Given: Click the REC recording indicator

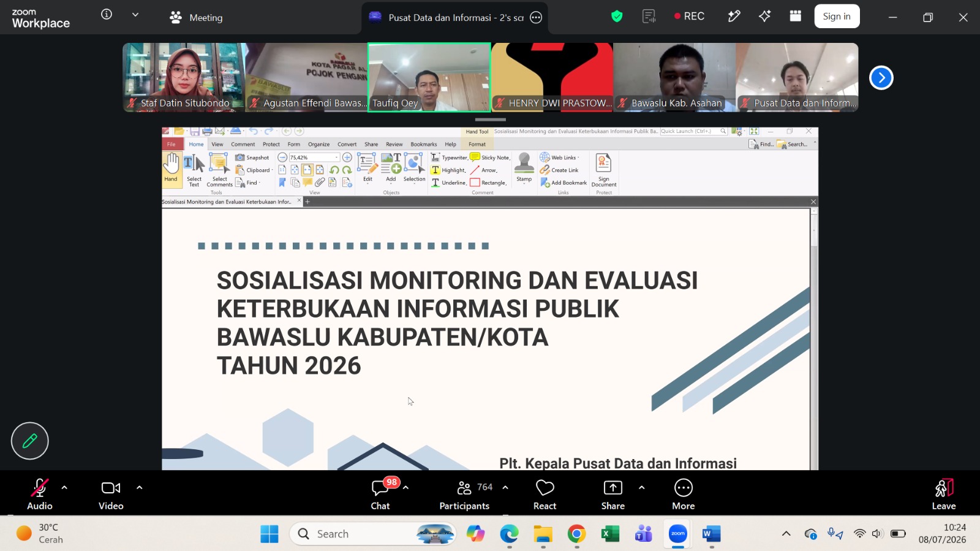Looking at the screenshot, I should click(x=689, y=17).
